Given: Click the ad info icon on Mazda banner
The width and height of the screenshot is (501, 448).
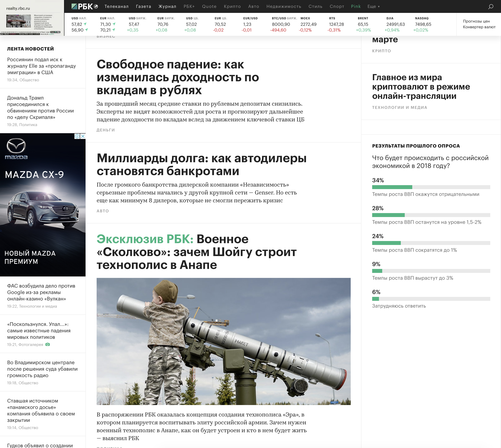Looking at the screenshot, I should point(77,136).
